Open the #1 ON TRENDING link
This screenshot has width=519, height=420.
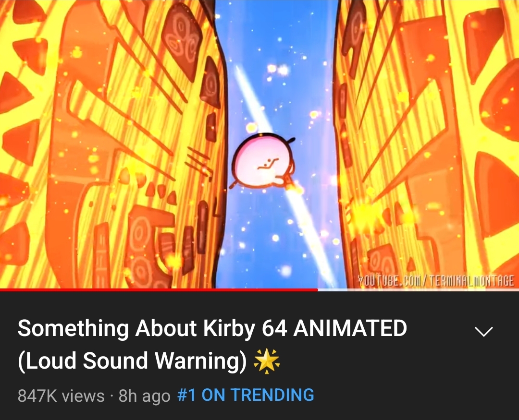point(246,395)
